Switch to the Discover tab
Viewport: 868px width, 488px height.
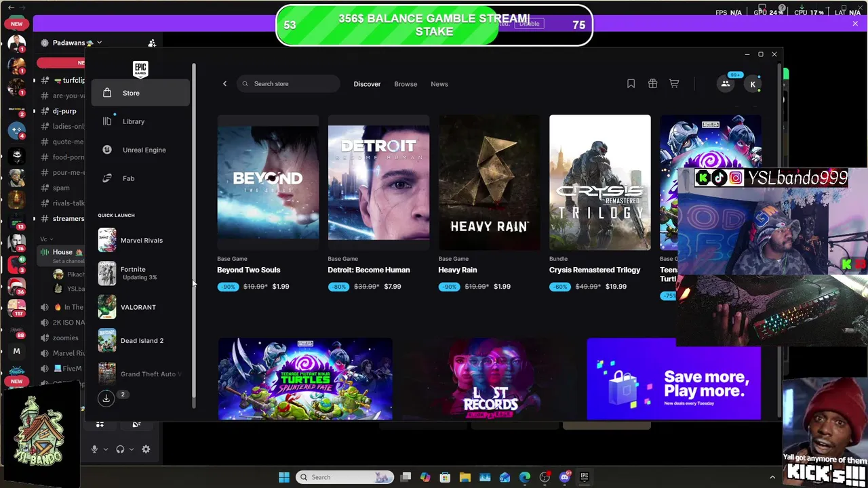point(367,84)
